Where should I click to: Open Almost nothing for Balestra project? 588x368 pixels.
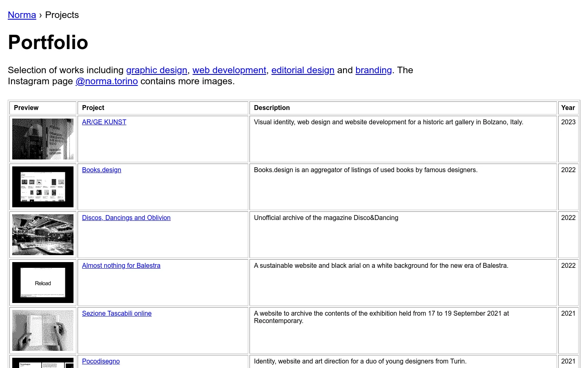pos(121,266)
